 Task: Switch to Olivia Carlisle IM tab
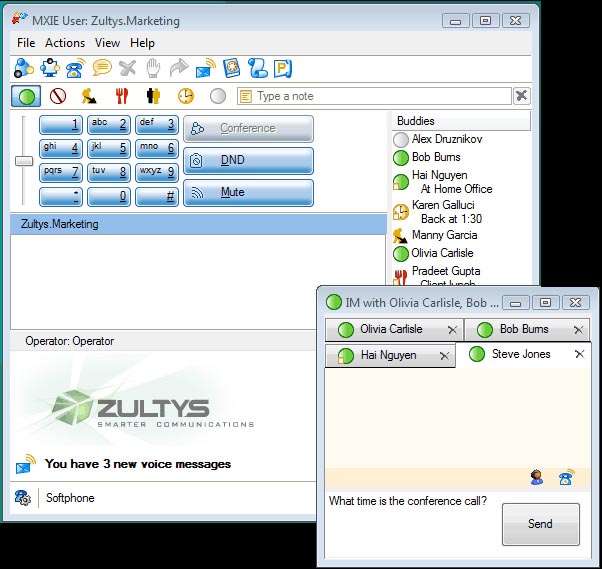[x=394, y=329]
